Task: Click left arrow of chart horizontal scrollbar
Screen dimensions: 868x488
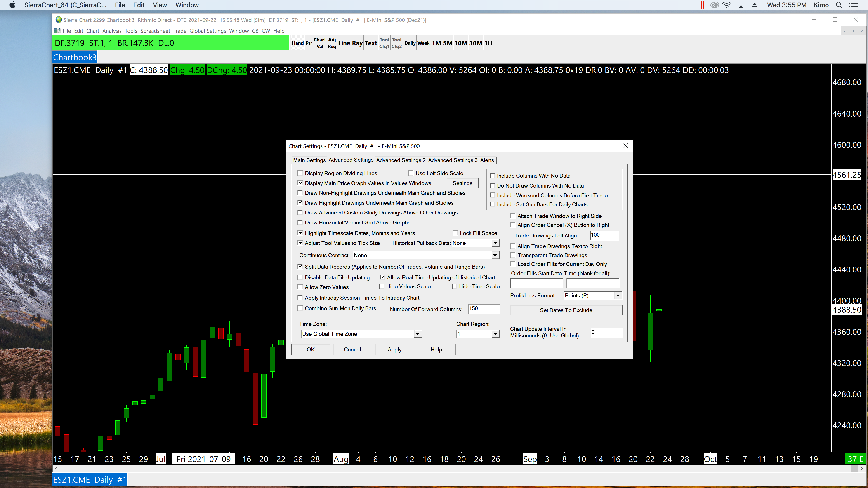Action: pos(56,469)
